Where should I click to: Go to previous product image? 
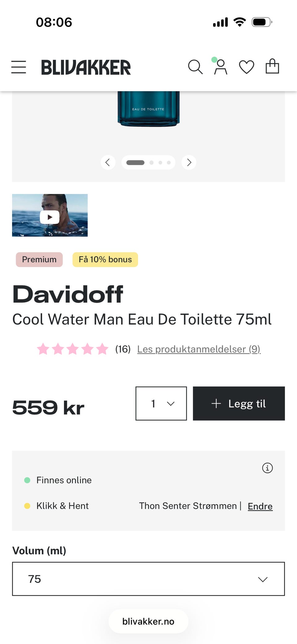pos(108,162)
